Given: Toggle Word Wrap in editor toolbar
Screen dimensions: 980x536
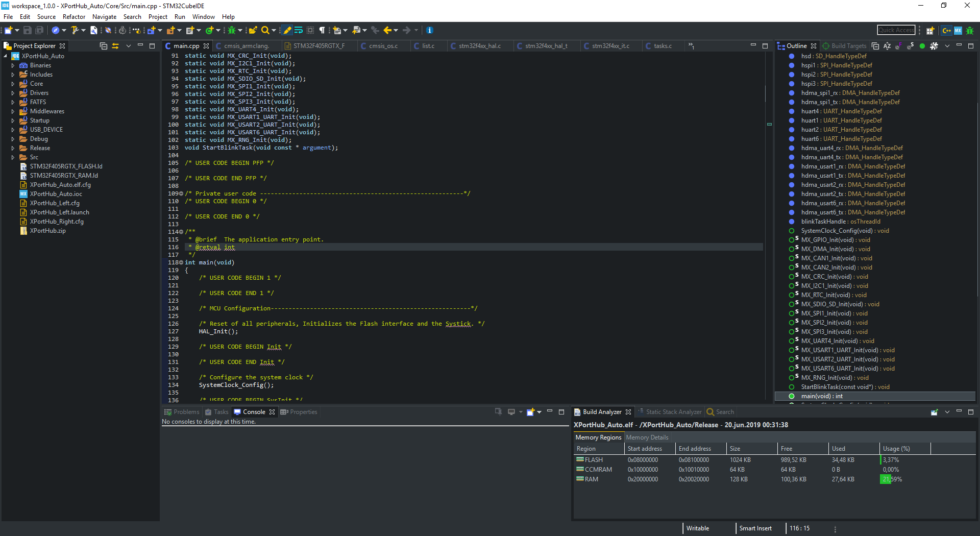Looking at the screenshot, I should 299,31.
